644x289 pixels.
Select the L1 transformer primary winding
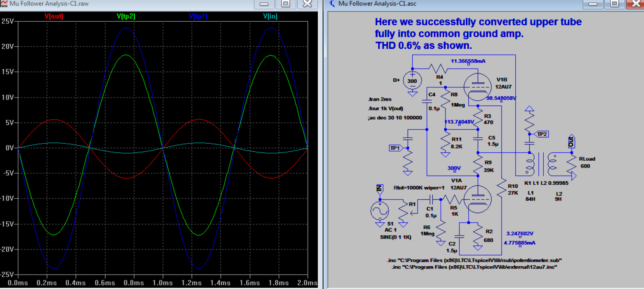530,164
